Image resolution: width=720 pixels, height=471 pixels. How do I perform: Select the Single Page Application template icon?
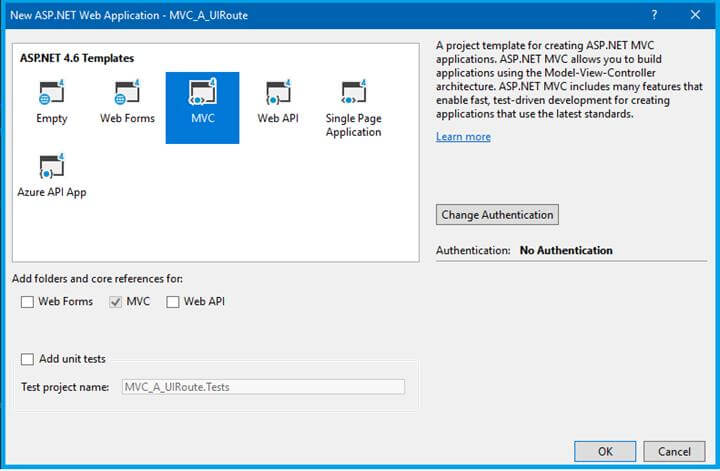tap(354, 92)
